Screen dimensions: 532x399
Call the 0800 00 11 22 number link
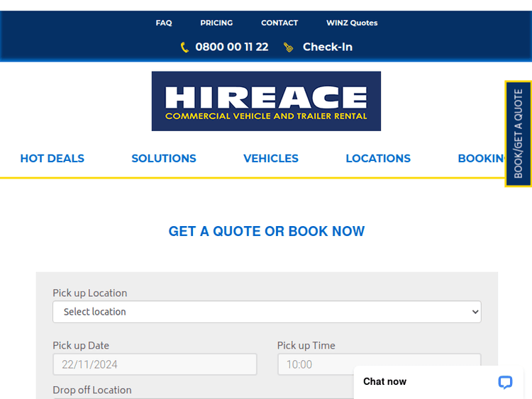tap(232, 47)
